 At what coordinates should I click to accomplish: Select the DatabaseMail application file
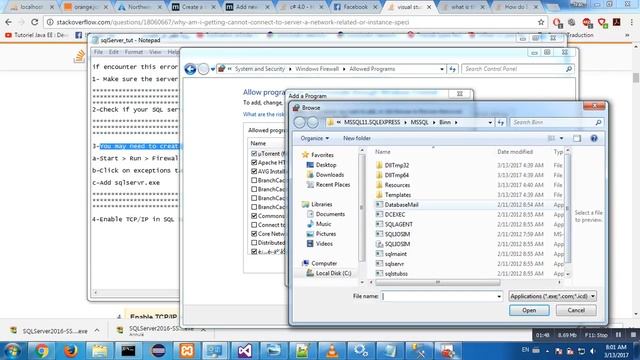(x=401, y=204)
